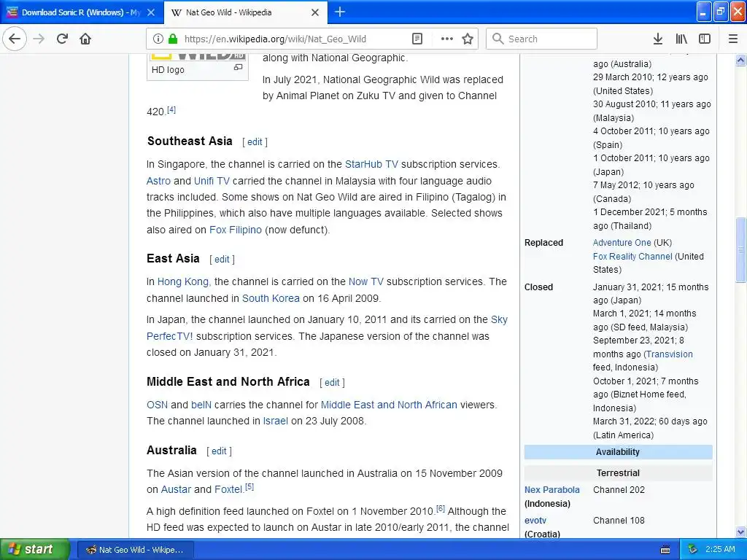
Task: Click the browser Back arrow button
Action: click(x=15, y=39)
